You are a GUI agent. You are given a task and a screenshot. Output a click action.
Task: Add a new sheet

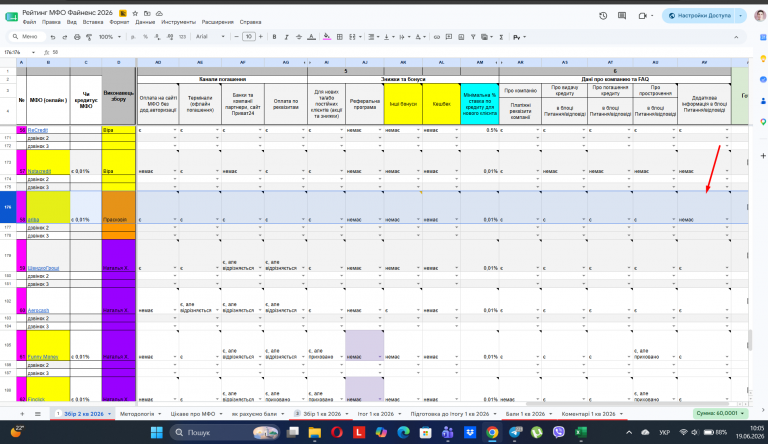click(22, 414)
